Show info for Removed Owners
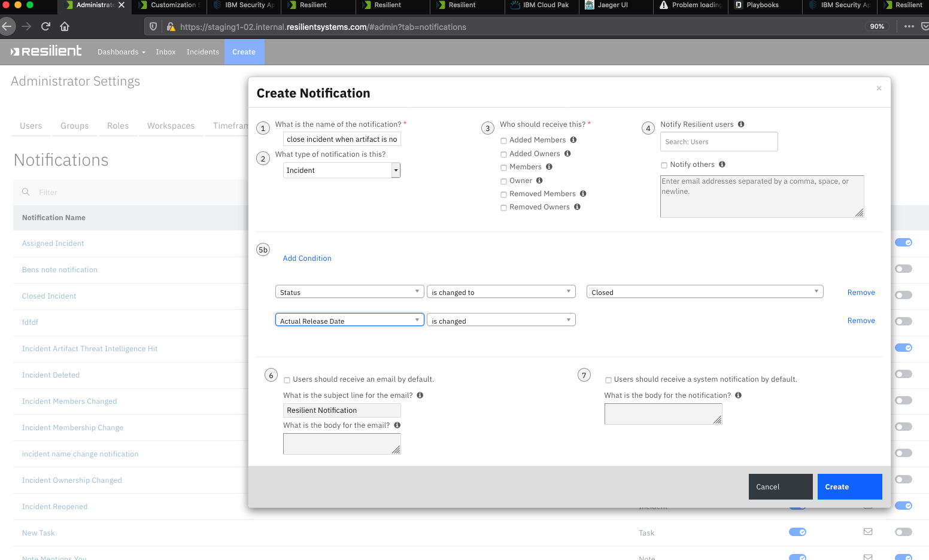This screenshot has width=929, height=560. point(577,207)
